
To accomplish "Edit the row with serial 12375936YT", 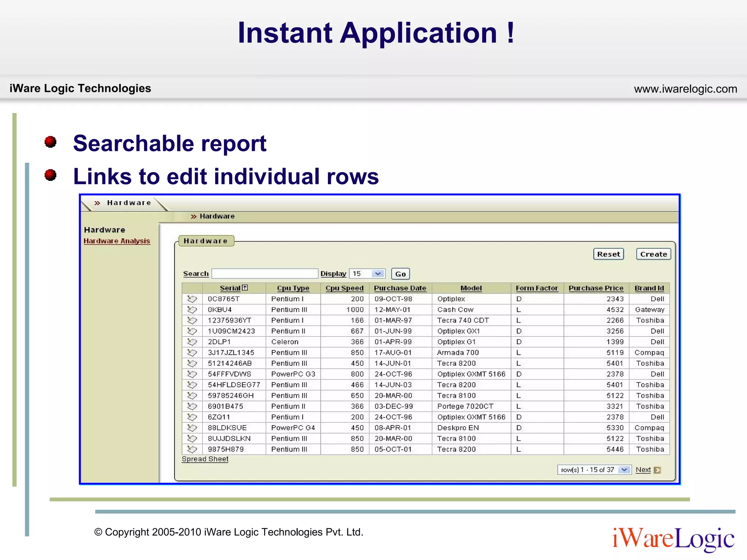I will pyautogui.click(x=192, y=320).
